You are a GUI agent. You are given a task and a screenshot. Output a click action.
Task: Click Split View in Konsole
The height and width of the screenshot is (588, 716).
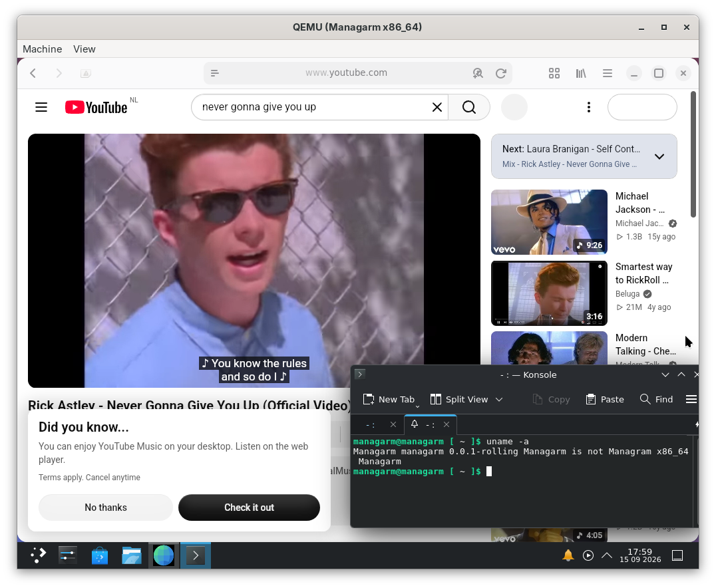pyautogui.click(x=460, y=400)
